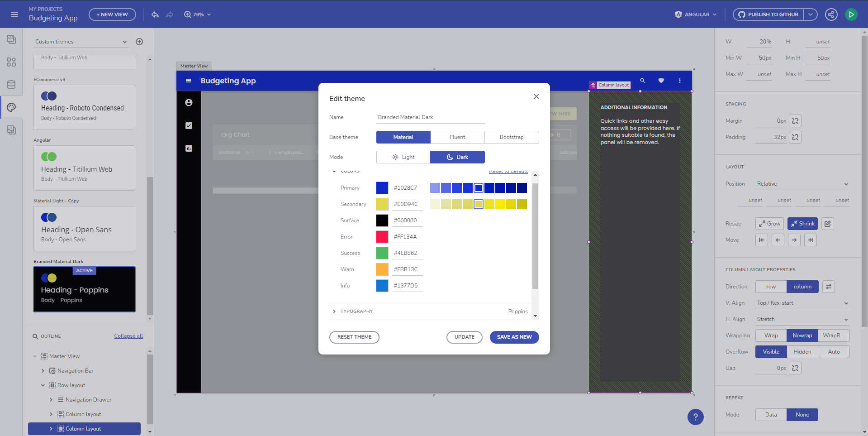Run the app with the green play button
Viewport: 868px width, 436px height.
851,14
